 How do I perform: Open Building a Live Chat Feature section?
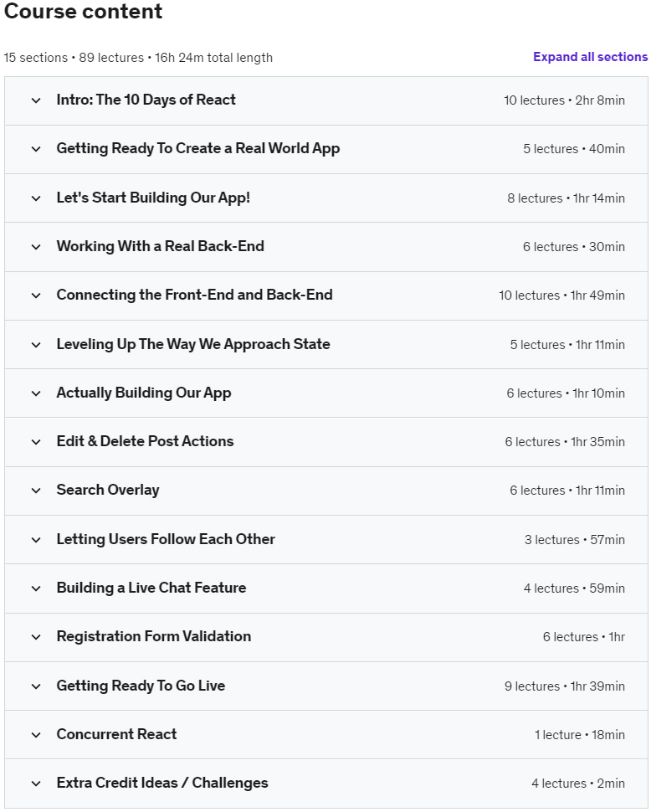pyautogui.click(x=151, y=588)
